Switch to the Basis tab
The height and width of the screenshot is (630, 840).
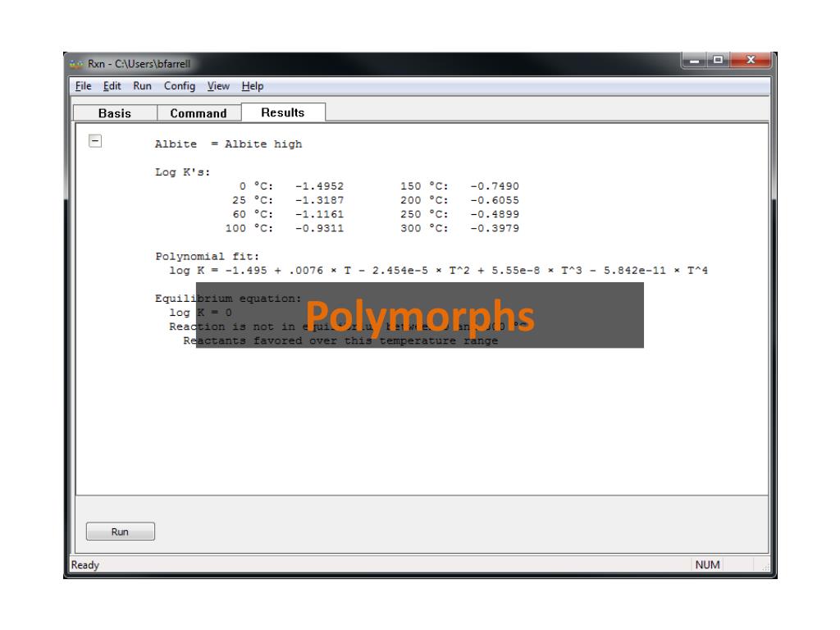tap(115, 113)
